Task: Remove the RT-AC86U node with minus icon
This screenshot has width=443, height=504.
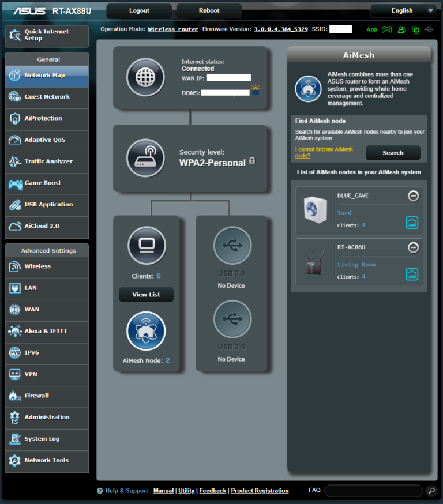Action: coord(413,247)
